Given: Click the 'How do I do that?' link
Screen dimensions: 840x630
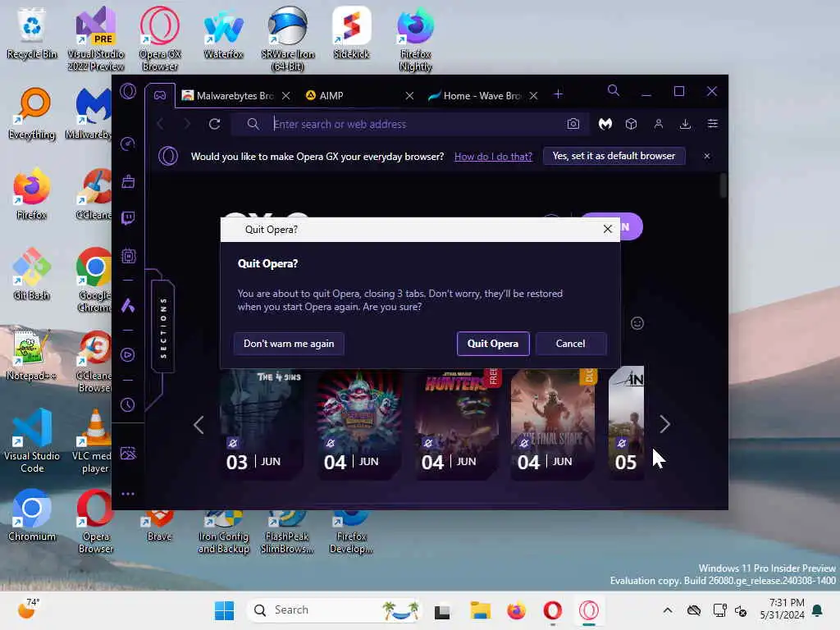Looking at the screenshot, I should tap(493, 157).
